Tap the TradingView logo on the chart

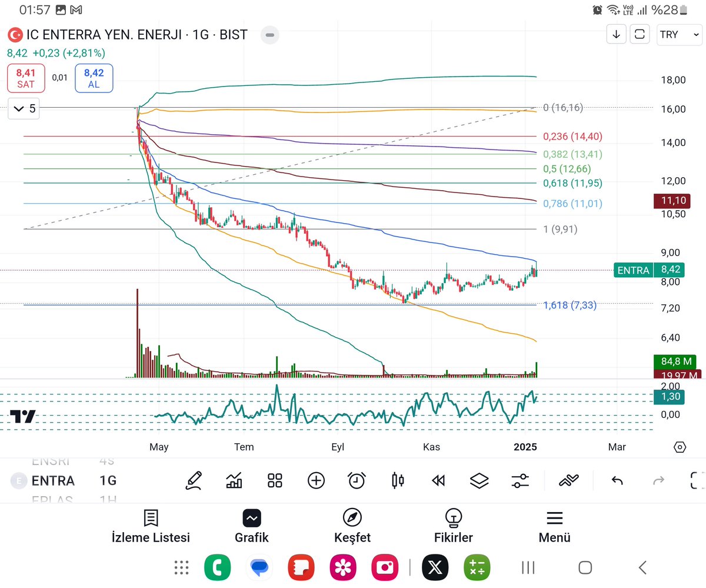coord(22,417)
